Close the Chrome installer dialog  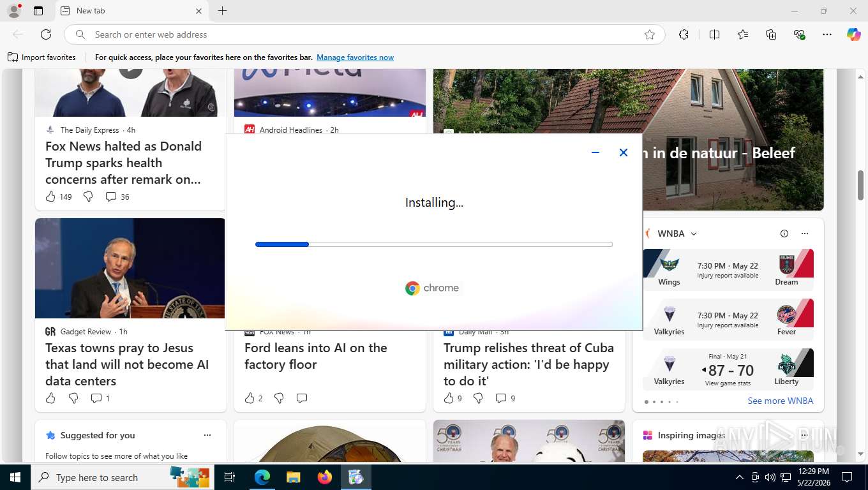tap(624, 152)
